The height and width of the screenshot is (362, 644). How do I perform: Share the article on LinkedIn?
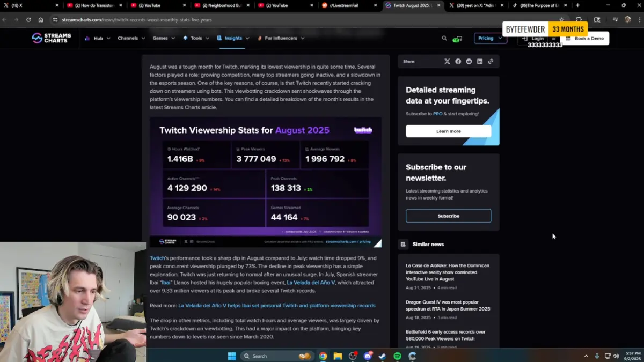tap(479, 62)
